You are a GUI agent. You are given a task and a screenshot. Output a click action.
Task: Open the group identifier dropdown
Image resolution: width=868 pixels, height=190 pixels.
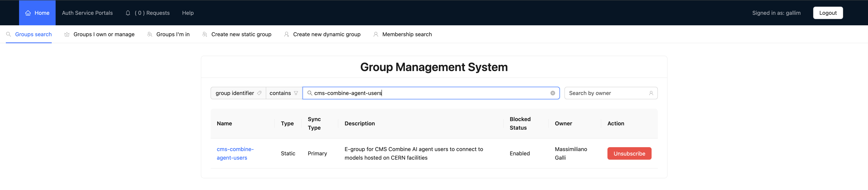click(x=238, y=93)
